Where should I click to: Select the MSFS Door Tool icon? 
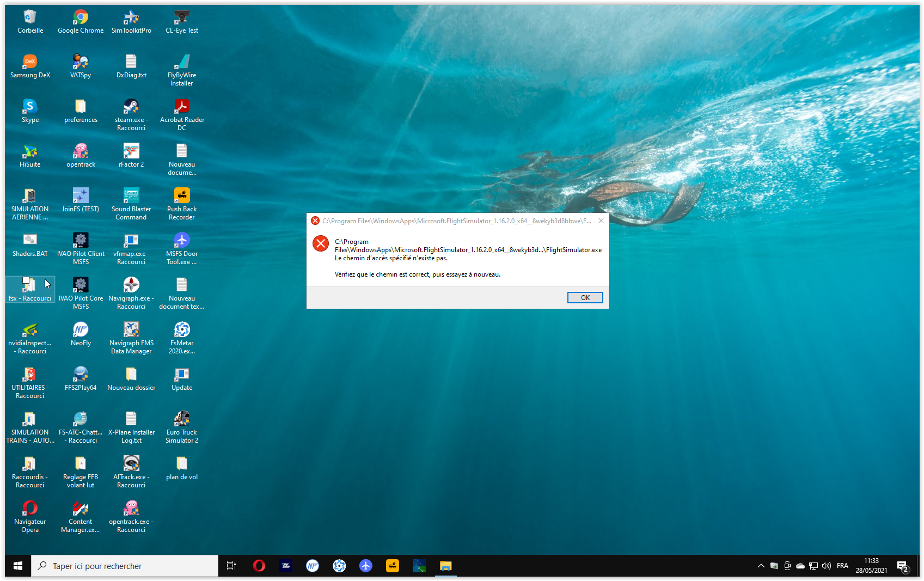pyautogui.click(x=182, y=249)
